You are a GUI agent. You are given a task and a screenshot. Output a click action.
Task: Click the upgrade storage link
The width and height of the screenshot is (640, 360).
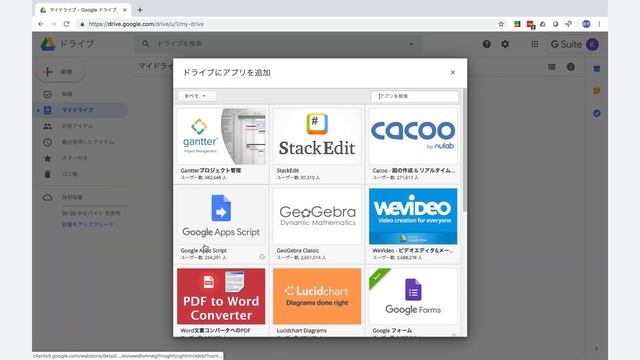pos(88,224)
